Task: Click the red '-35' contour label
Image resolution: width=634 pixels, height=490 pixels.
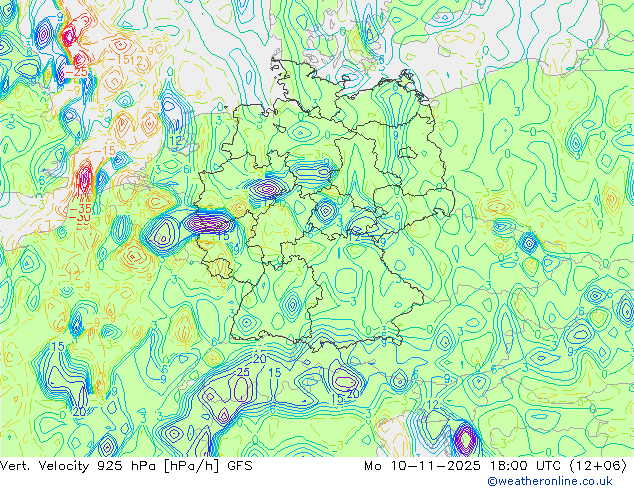Action: 80,209
